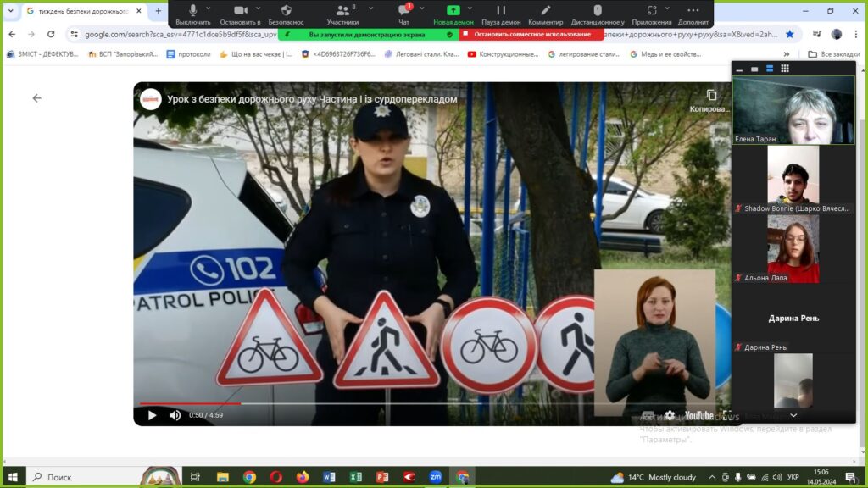Expand camera video options arrow
Image resolution: width=868 pixels, height=488 pixels.
point(258,8)
